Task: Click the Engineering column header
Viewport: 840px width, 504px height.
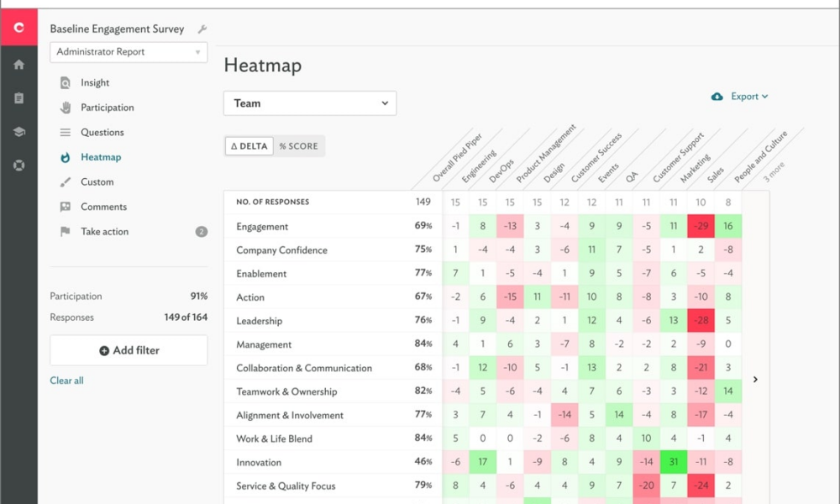Action: point(479,166)
